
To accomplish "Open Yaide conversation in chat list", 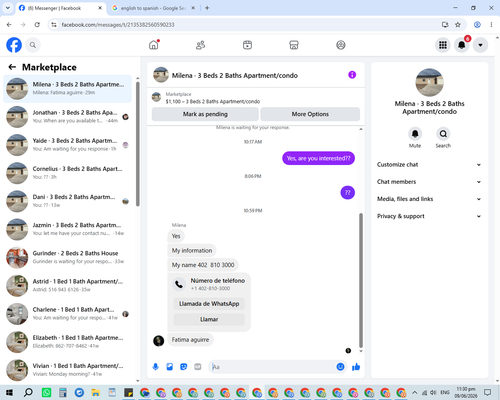I will tap(67, 145).
